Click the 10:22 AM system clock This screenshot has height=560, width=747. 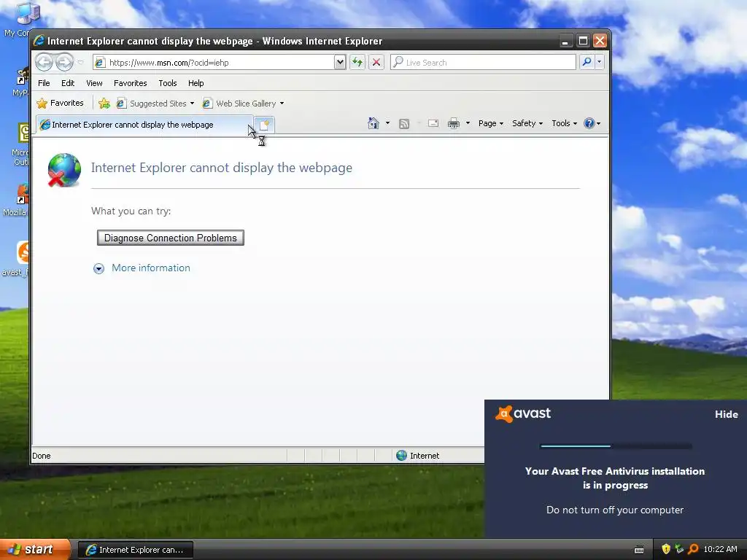click(x=720, y=549)
